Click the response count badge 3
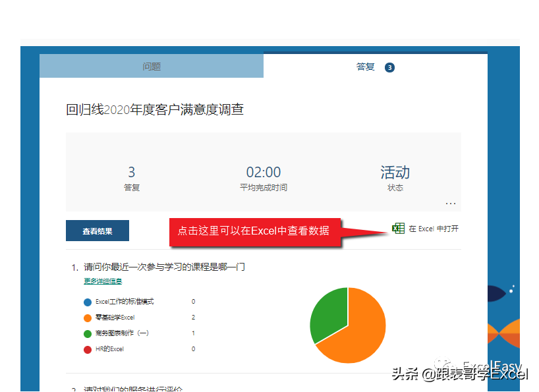539x392 pixels. click(389, 68)
